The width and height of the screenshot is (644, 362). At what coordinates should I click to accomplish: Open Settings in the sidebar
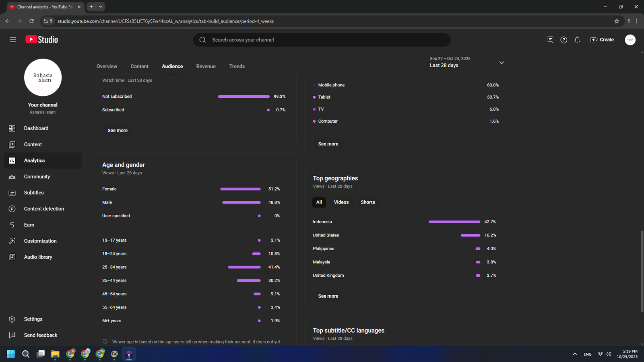[43, 319]
